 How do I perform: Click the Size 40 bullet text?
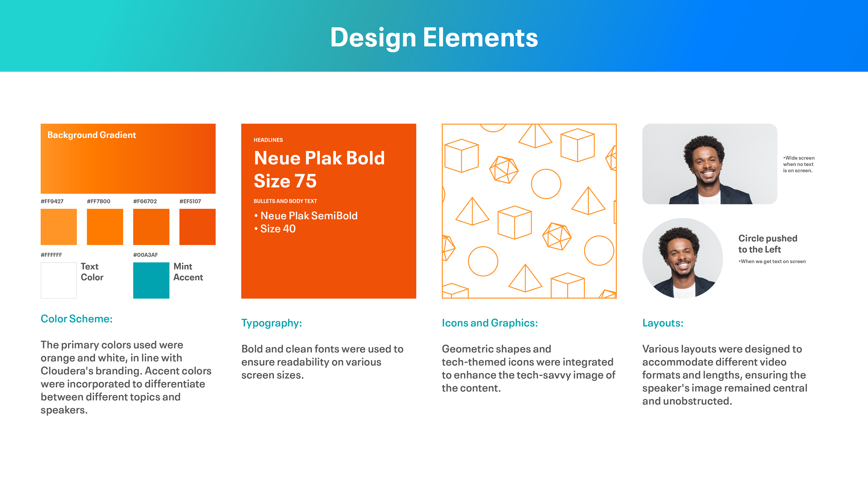(278, 229)
